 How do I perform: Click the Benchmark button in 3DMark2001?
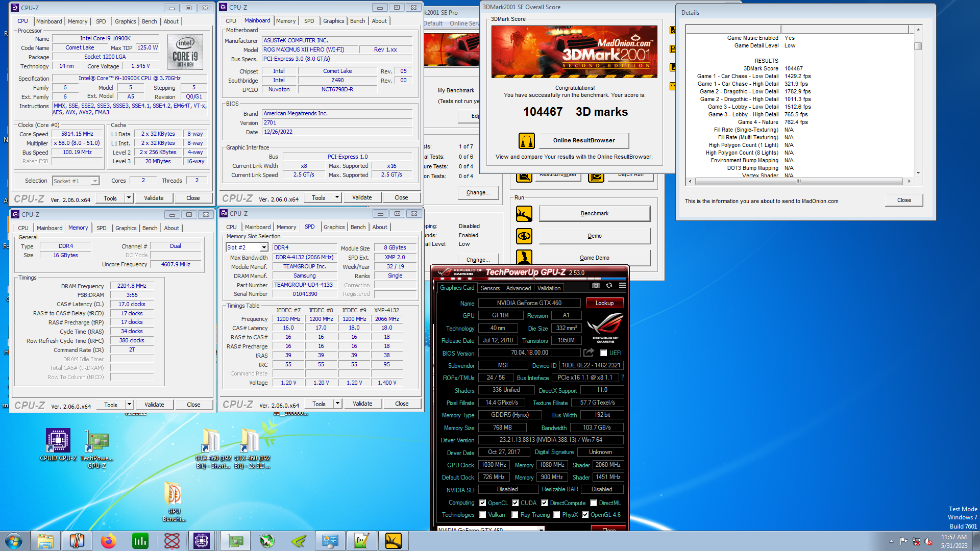594,214
